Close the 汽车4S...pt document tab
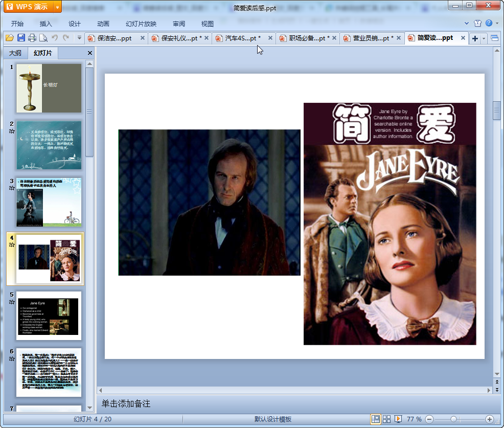 270,38
